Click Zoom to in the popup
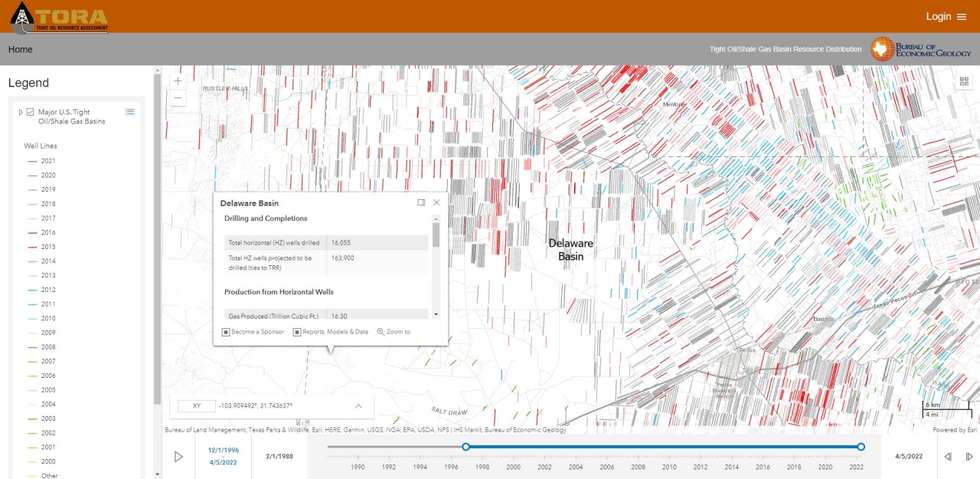980x479 pixels. (394, 332)
